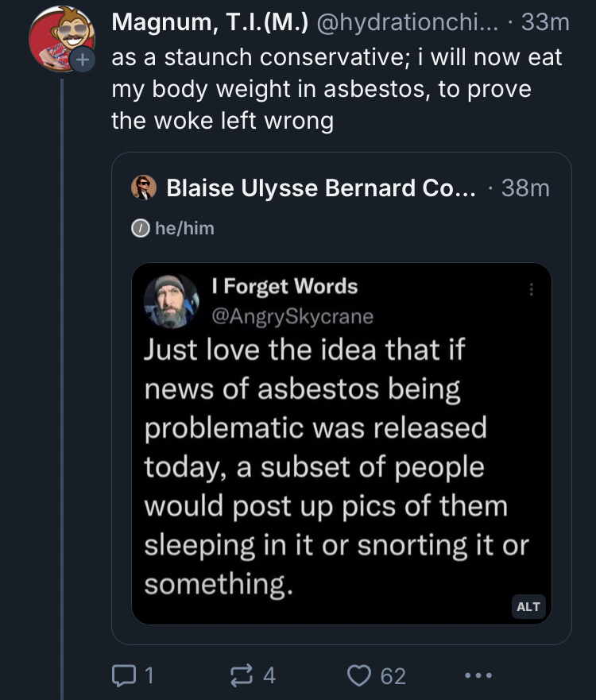This screenshot has width=596, height=700.
Task: Follow via plus badge on avatar
Action: [x=81, y=60]
